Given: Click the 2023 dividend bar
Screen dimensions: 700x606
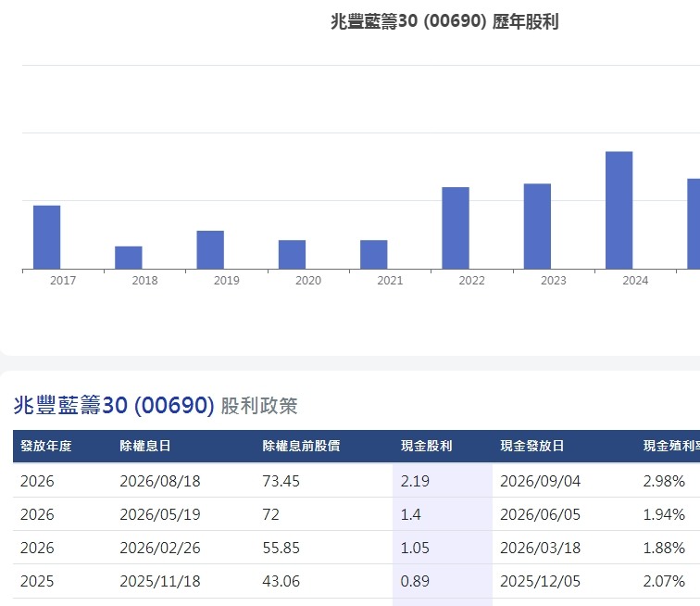Looking at the screenshot, I should [537, 226].
